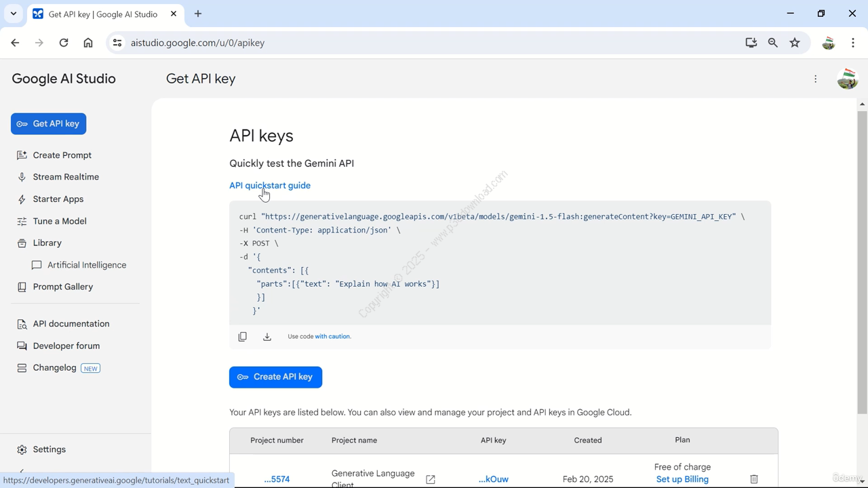Open Tune a Model page

(60, 221)
